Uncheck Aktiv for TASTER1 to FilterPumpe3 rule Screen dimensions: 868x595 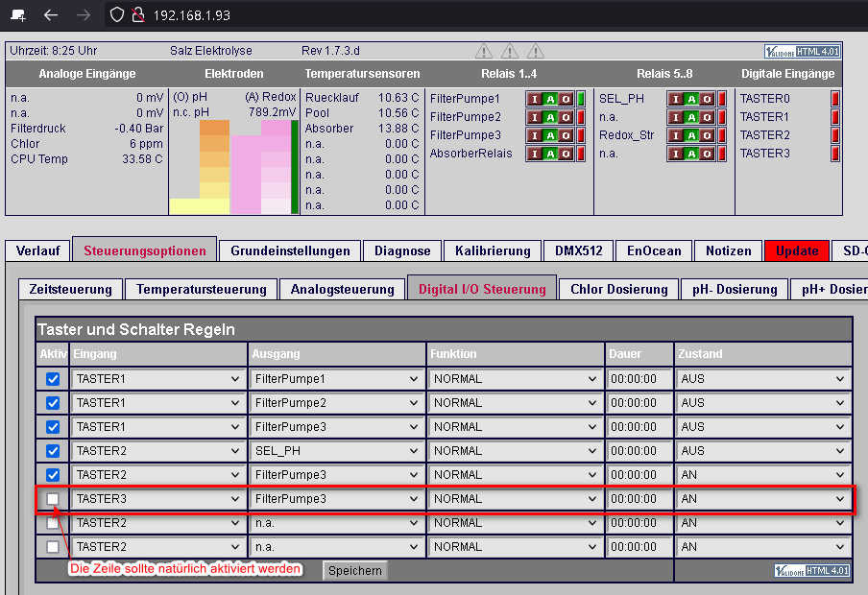pyautogui.click(x=53, y=427)
